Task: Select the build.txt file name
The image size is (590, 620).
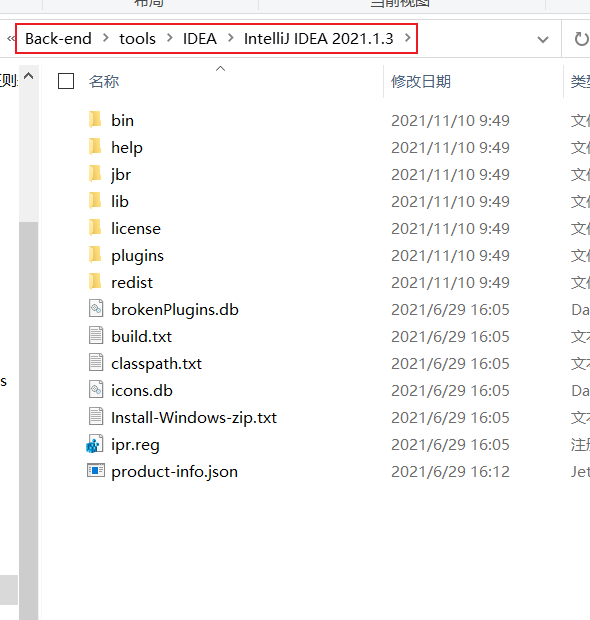Action: [141, 336]
